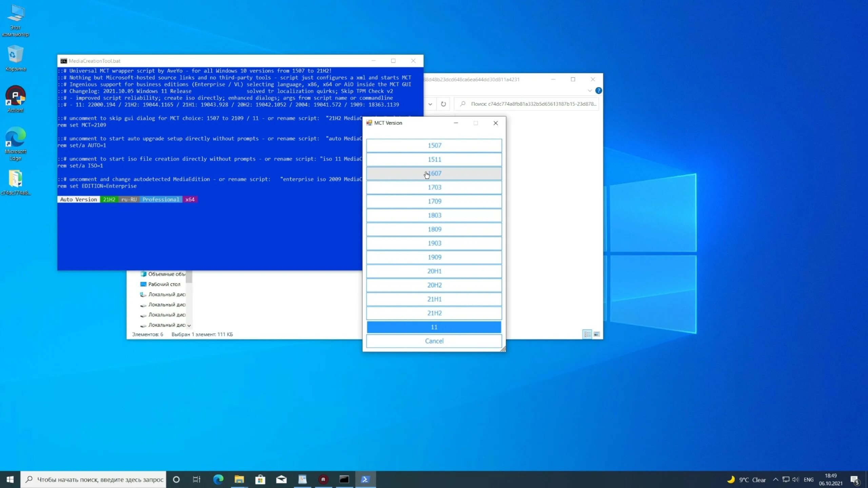Choose the 21H2 version button
868x488 pixels.
point(434,313)
